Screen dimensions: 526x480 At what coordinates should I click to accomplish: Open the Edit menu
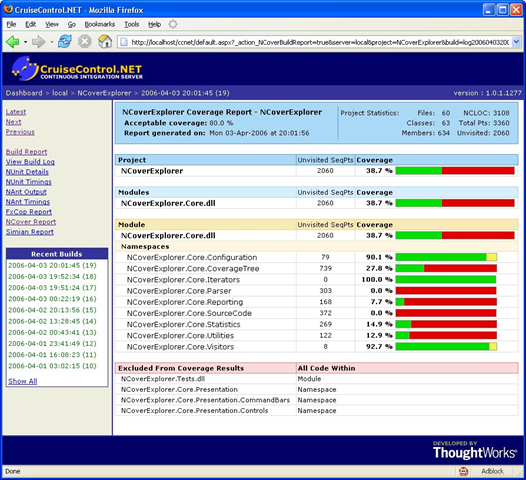pos(31,24)
